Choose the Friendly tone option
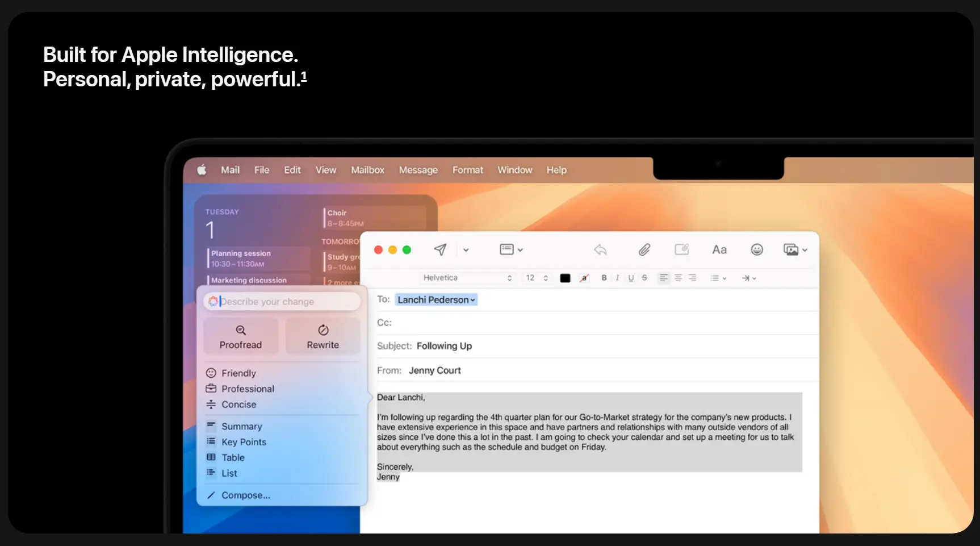Image resolution: width=980 pixels, height=546 pixels. [x=231, y=373]
